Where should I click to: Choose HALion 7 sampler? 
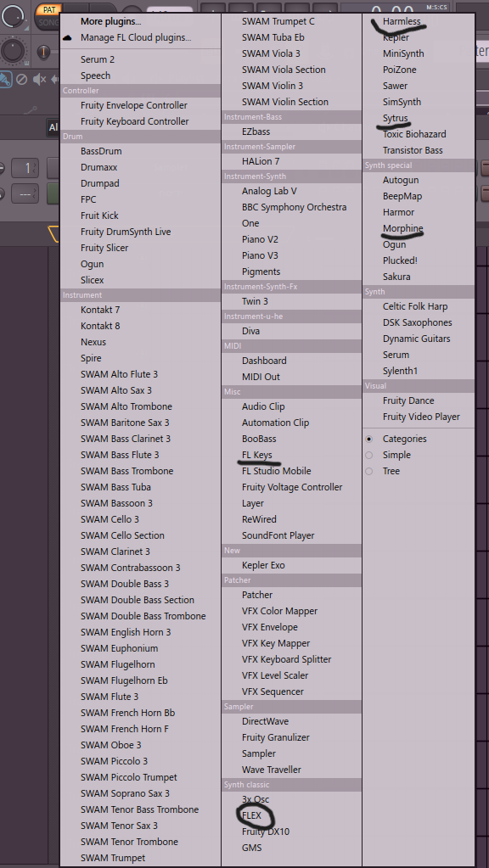[261, 161]
